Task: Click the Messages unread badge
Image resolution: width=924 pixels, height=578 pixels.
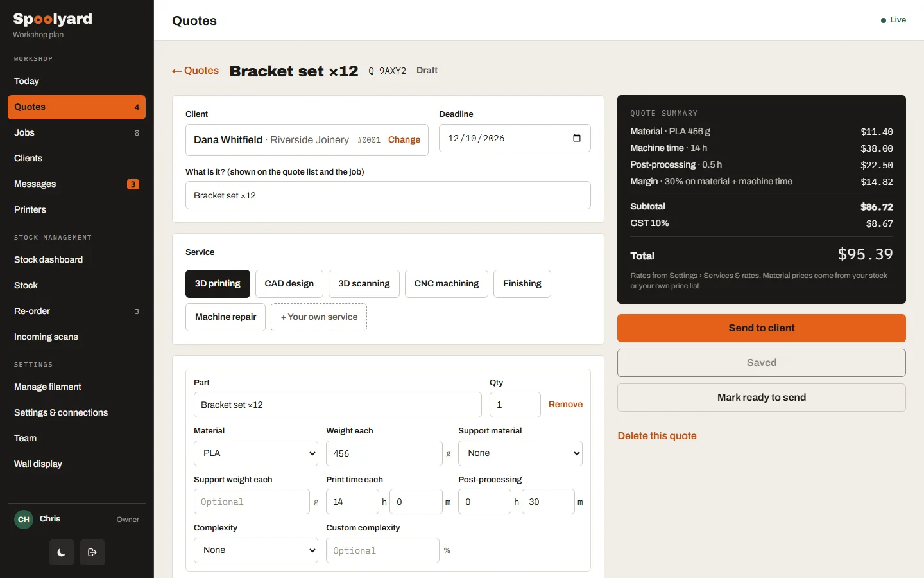Action: pos(133,184)
